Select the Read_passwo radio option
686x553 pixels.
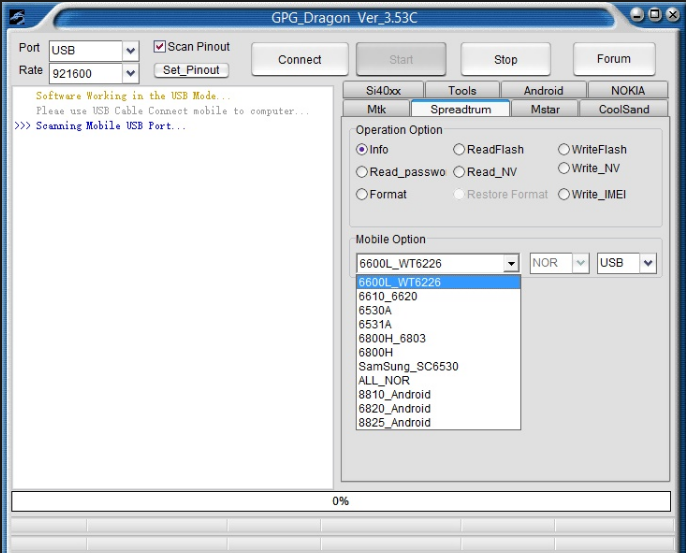click(x=361, y=172)
